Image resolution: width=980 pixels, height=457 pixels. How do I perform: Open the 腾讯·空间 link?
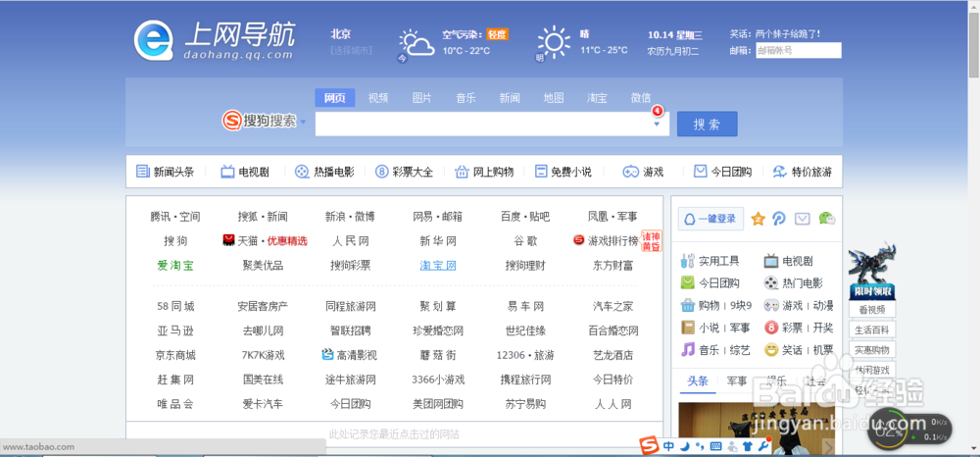175,217
